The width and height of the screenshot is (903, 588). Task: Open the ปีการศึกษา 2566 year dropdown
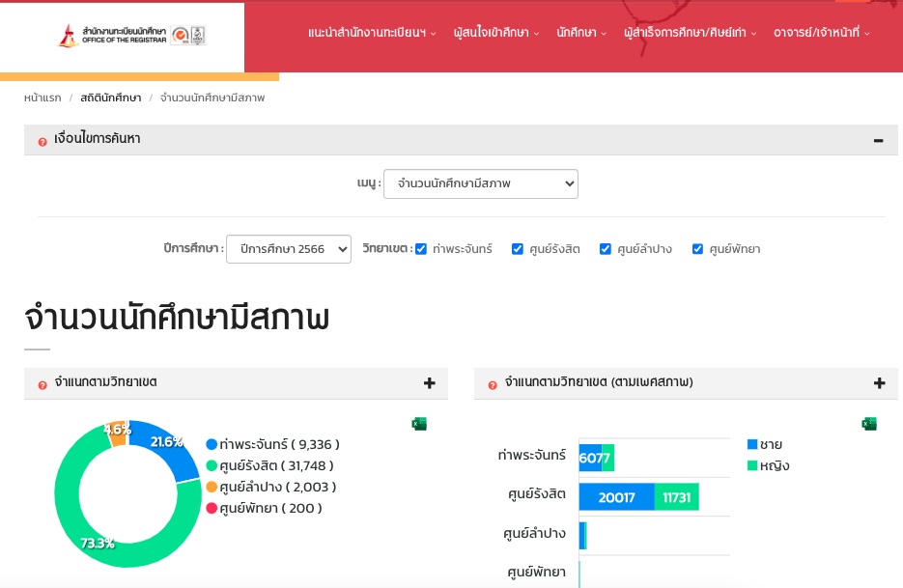[288, 249]
